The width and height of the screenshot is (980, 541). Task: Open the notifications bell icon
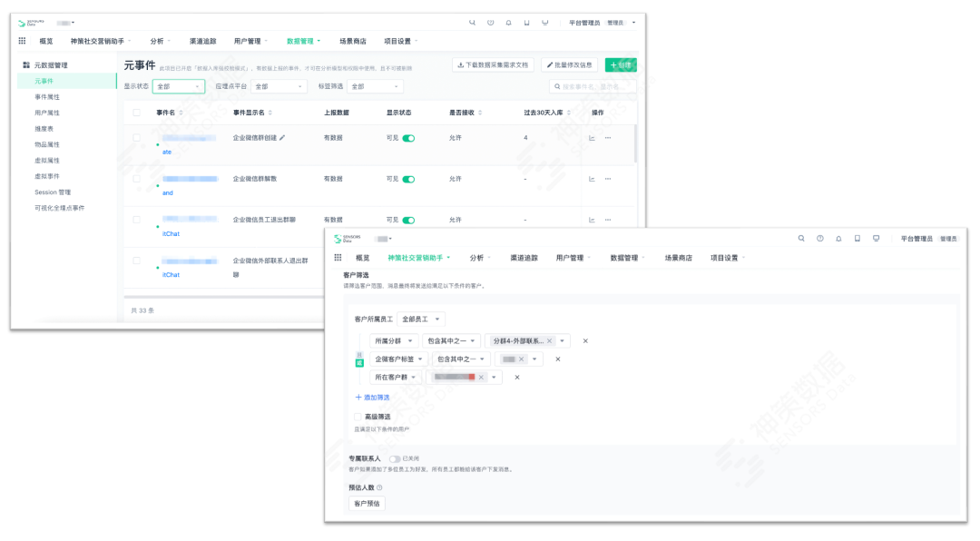point(509,20)
